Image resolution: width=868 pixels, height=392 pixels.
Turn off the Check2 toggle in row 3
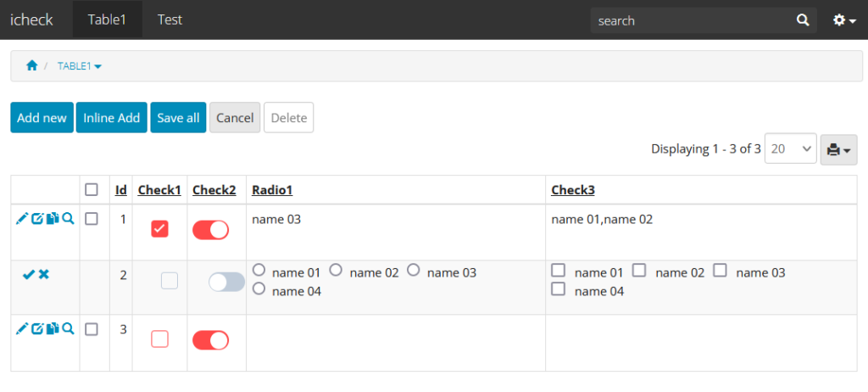point(210,340)
